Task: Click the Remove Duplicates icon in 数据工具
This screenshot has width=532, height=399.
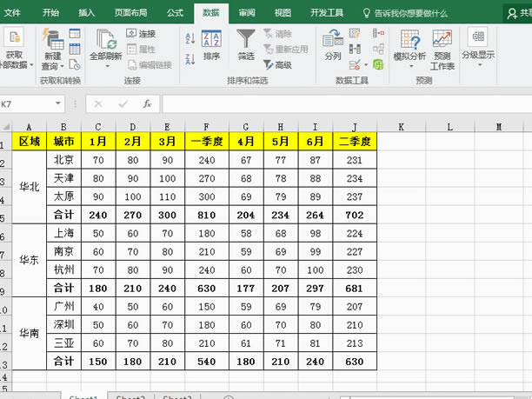Action: click(355, 49)
